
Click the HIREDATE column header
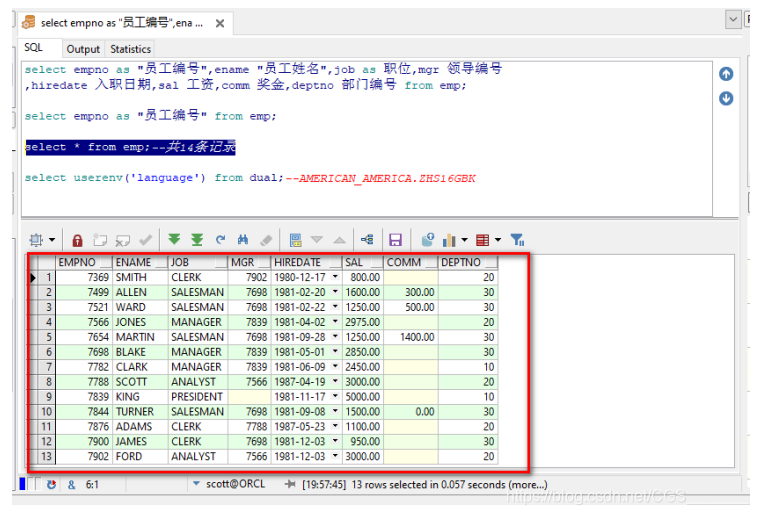click(307, 262)
